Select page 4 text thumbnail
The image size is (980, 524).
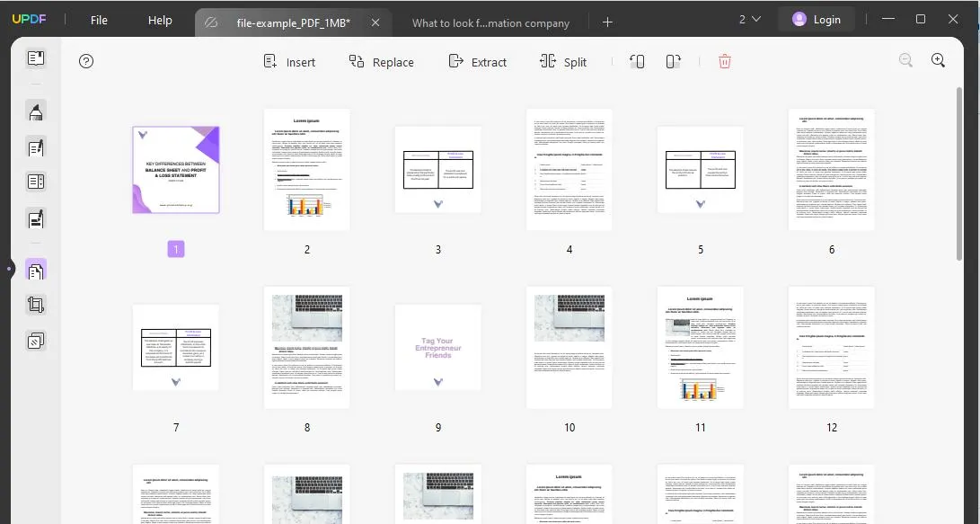[569, 170]
